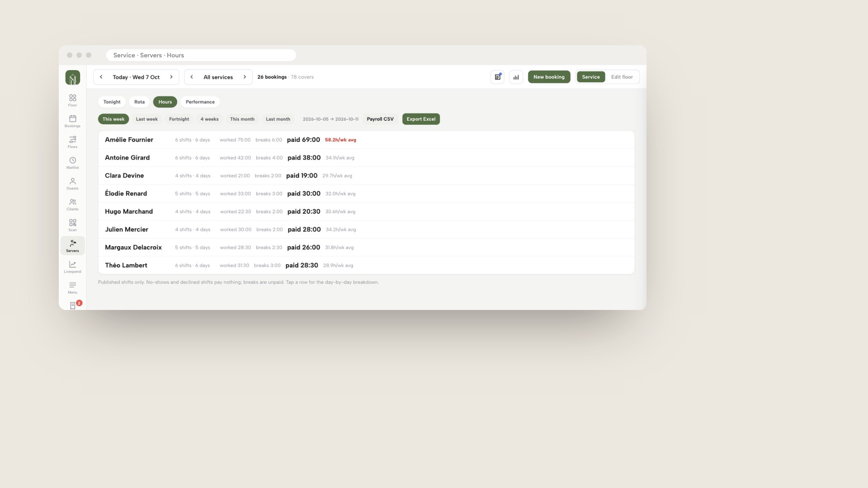Open Guests in sidebar
Viewport: 868px width, 488px height.
click(72, 183)
